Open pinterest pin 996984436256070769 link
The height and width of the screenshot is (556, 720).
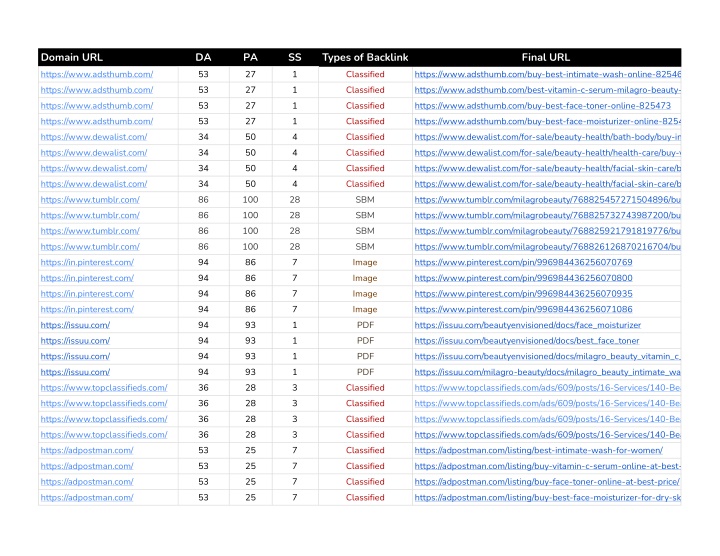[523, 262]
